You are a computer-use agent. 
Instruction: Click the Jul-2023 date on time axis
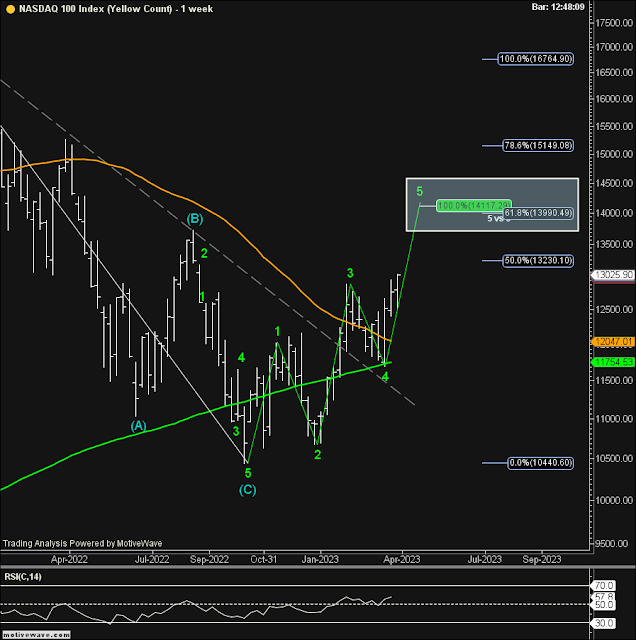pyautogui.click(x=485, y=559)
